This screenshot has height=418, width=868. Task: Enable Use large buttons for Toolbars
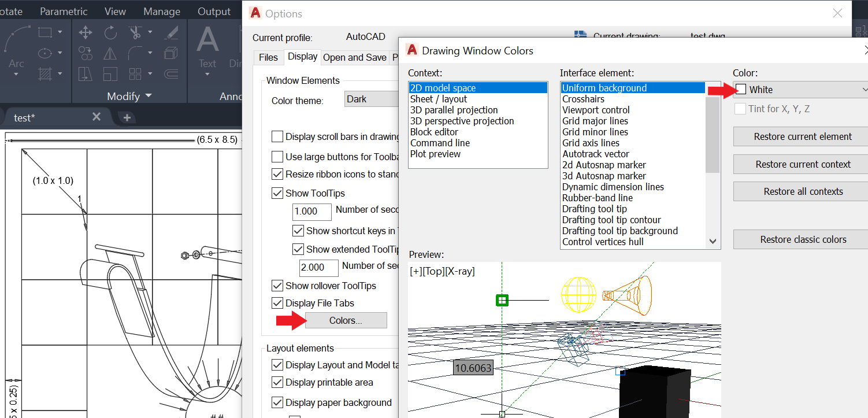tap(277, 157)
